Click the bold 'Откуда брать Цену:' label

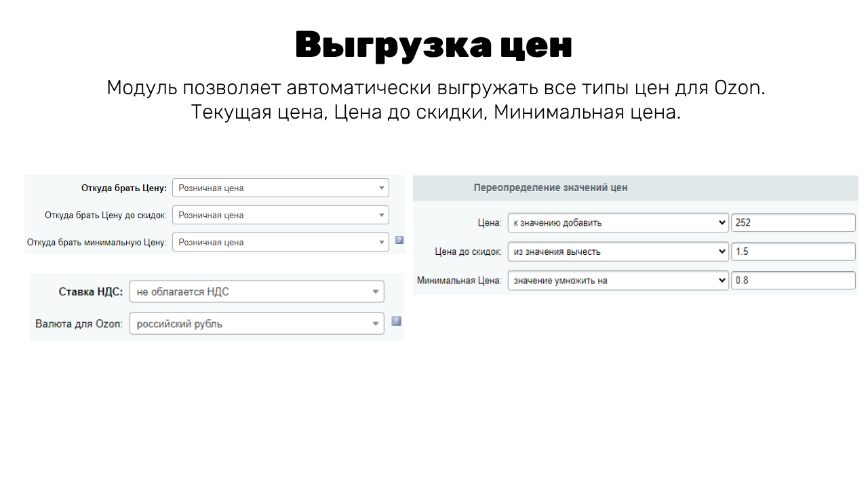[123, 188]
